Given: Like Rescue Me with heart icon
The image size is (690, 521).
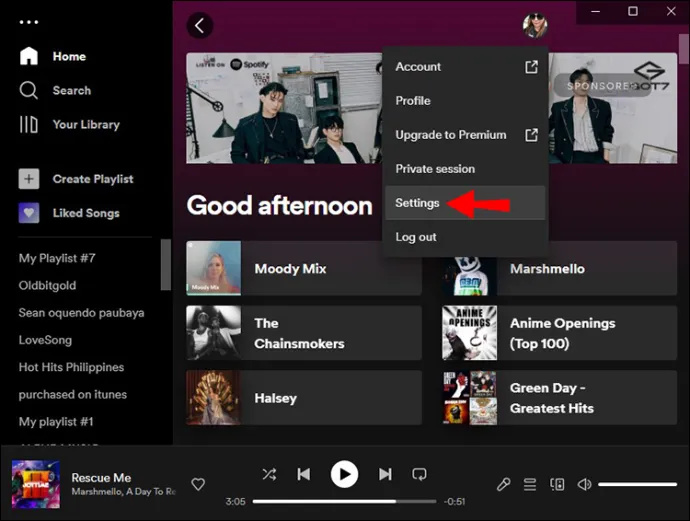Looking at the screenshot, I should click(198, 484).
